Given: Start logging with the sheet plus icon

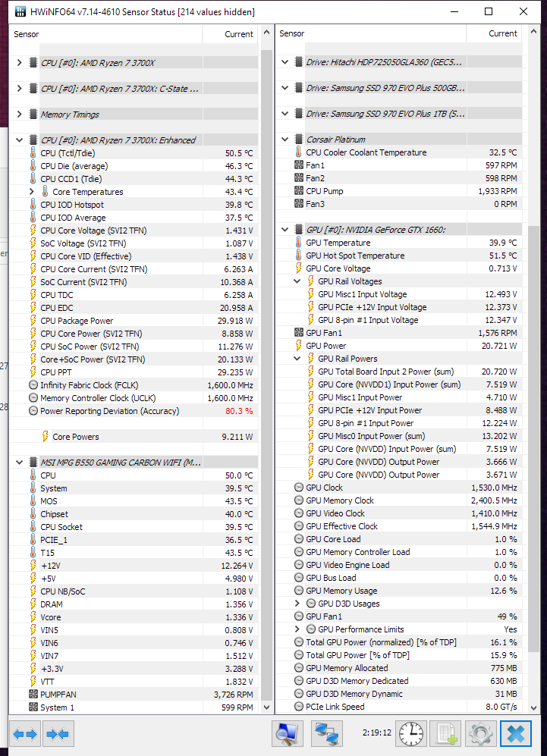Looking at the screenshot, I should click(x=445, y=734).
